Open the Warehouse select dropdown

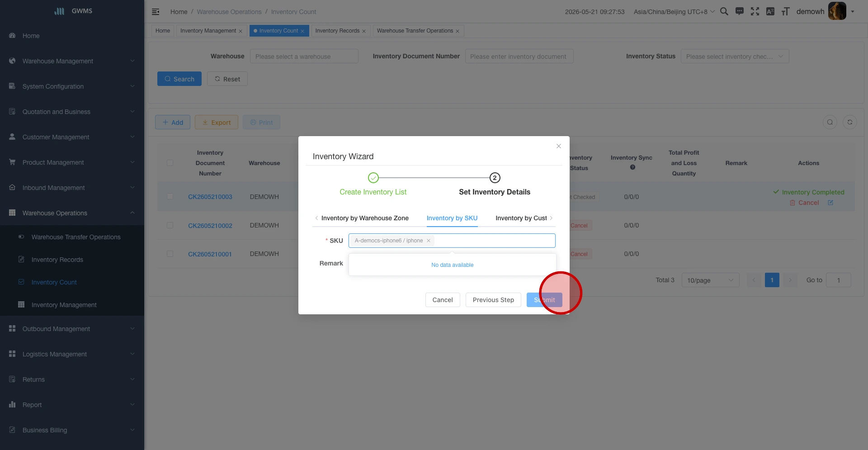(304, 57)
